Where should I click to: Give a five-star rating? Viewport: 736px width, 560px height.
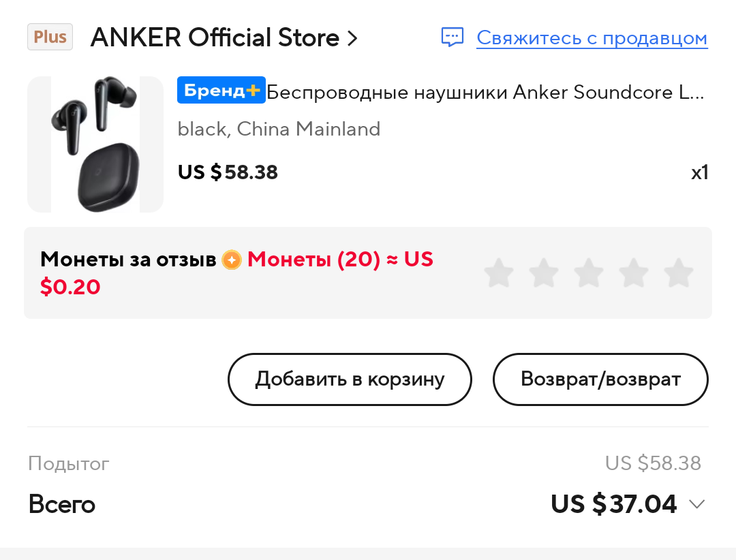679,273
